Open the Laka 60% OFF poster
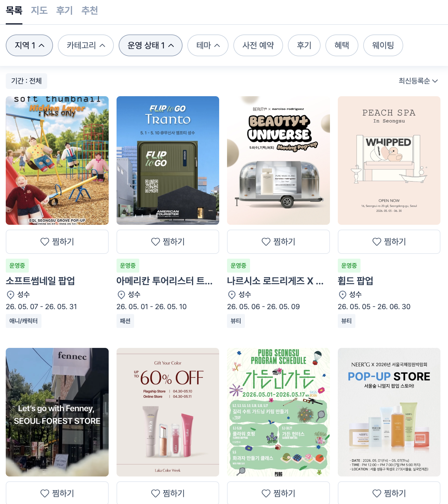448x504 pixels. tap(168, 412)
